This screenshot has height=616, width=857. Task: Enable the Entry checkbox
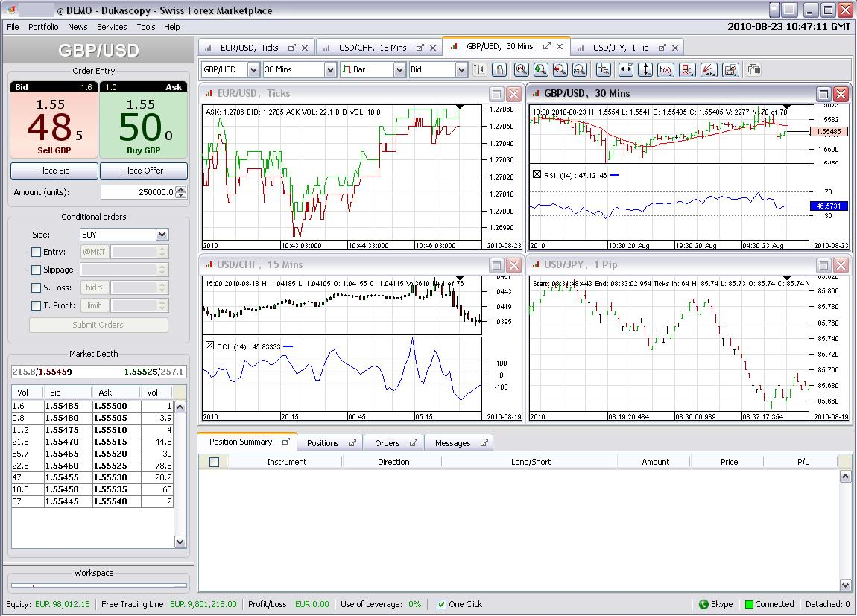tap(36, 253)
